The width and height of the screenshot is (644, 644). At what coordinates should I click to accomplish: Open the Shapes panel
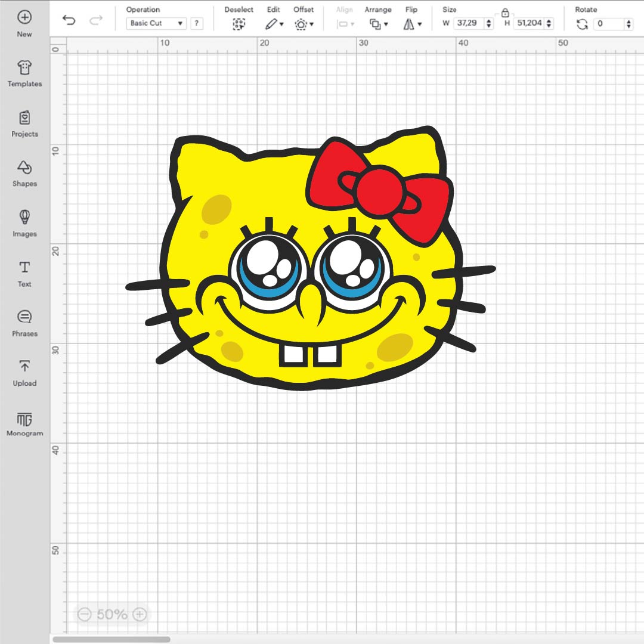[x=24, y=174]
